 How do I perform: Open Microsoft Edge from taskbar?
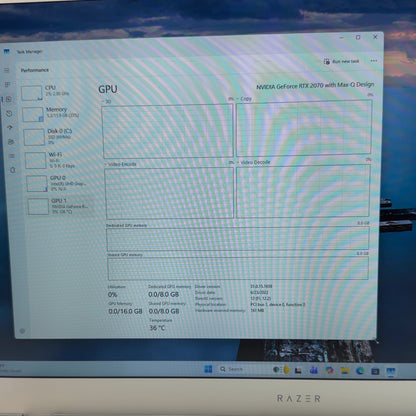tap(360, 371)
